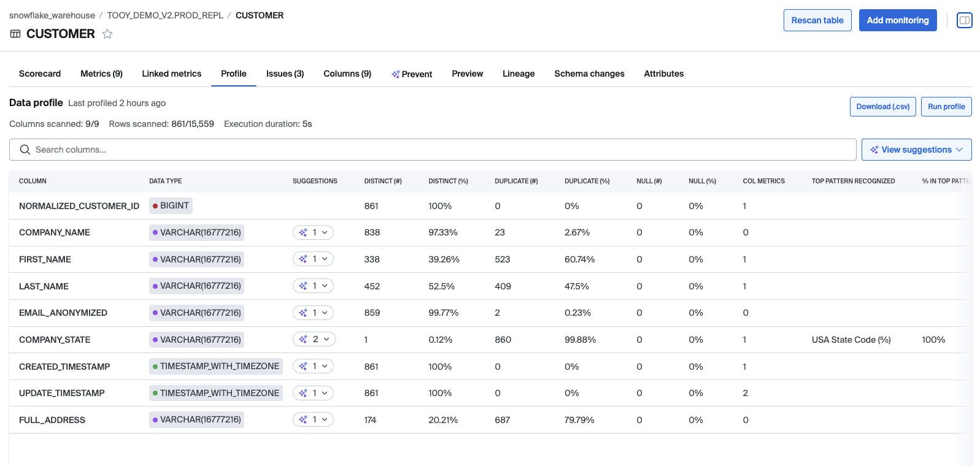Expand suggestions chevron for COMPANY_NAME
Viewport: 980px width, 466px height.
pyautogui.click(x=325, y=232)
